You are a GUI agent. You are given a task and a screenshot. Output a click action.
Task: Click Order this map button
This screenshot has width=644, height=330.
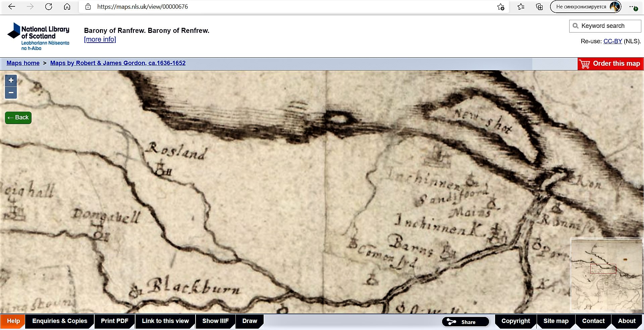coord(610,64)
